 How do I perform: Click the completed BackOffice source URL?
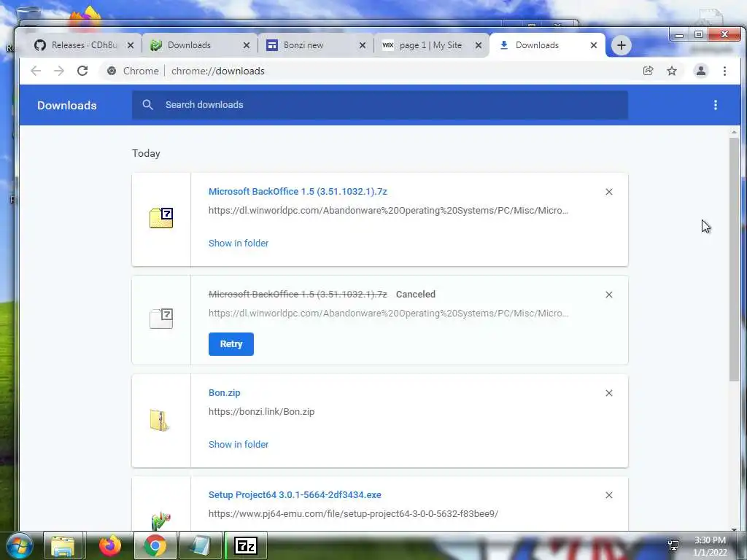pyautogui.click(x=388, y=211)
